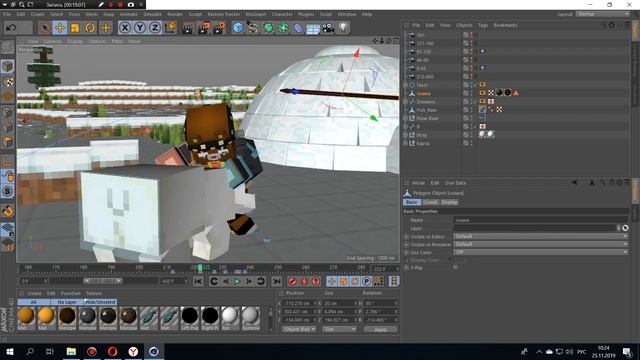The image size is (640, 360).
Task: Open Opera browser from taskbar
Action: pos(112,351)
